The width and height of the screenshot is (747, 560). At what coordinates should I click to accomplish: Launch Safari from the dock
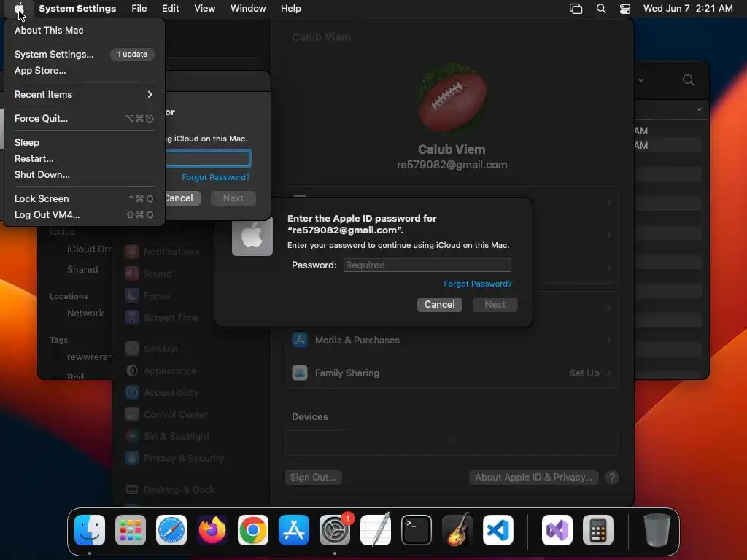coord(171,530)
